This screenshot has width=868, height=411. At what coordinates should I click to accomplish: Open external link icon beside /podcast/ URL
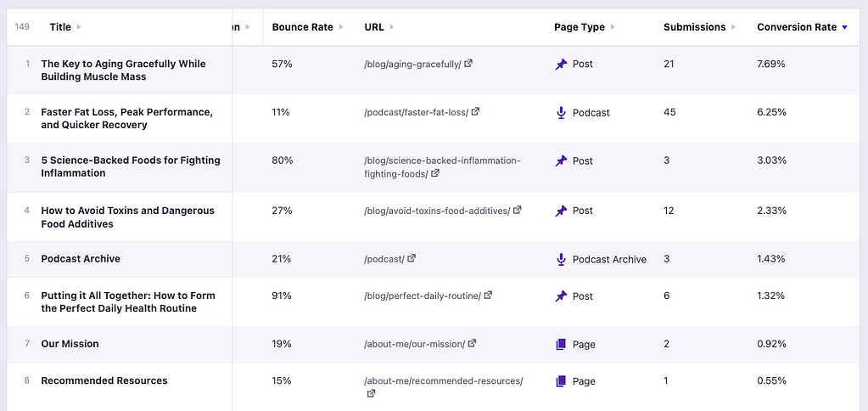point(412,259)
